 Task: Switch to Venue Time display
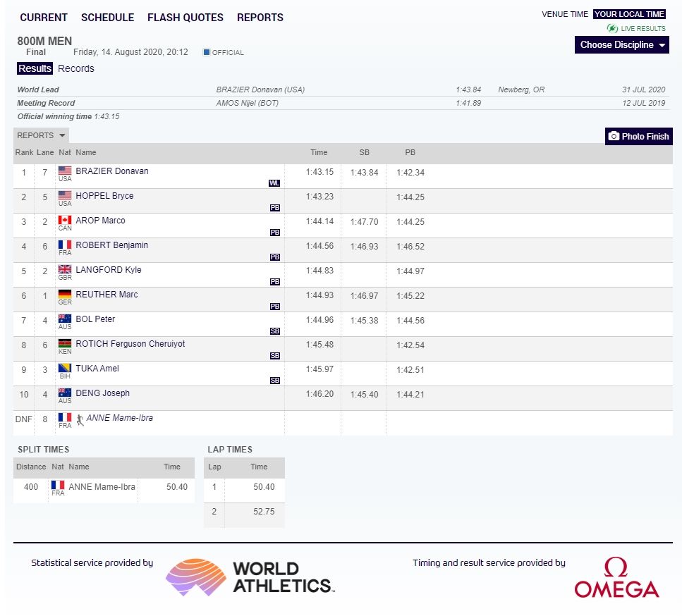tap(564, 14)
